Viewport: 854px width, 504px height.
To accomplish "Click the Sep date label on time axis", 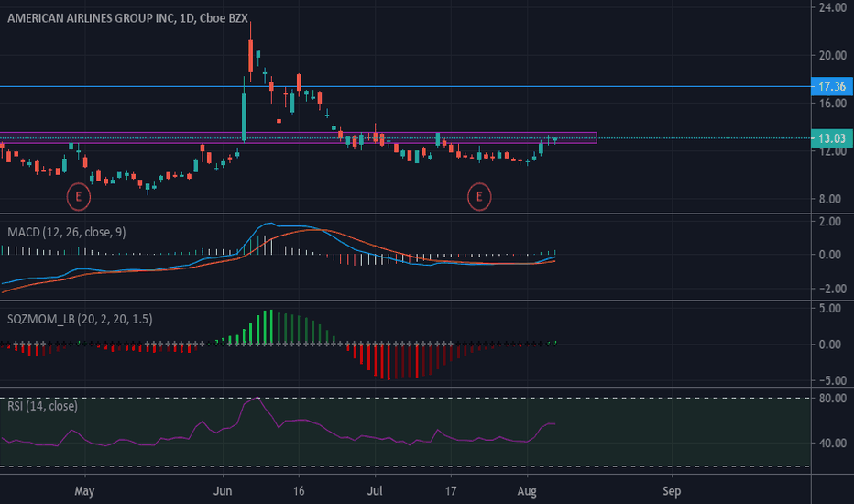I will (x=672, y=491).
